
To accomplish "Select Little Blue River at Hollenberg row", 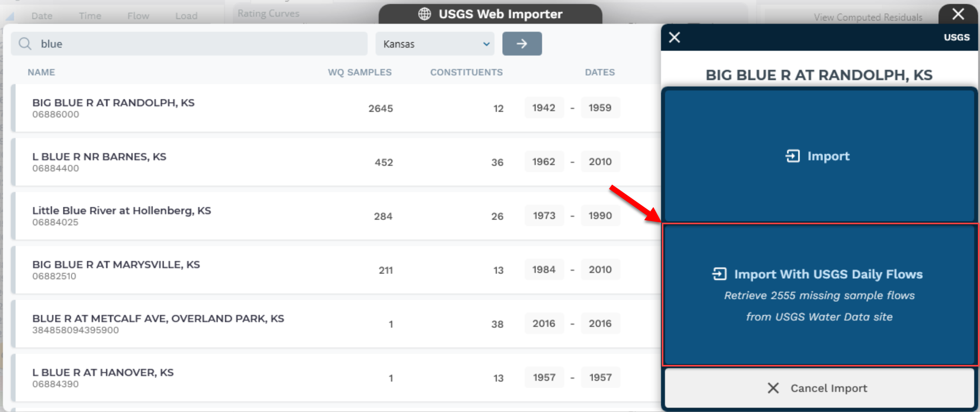I will click(x=122, y=216).
